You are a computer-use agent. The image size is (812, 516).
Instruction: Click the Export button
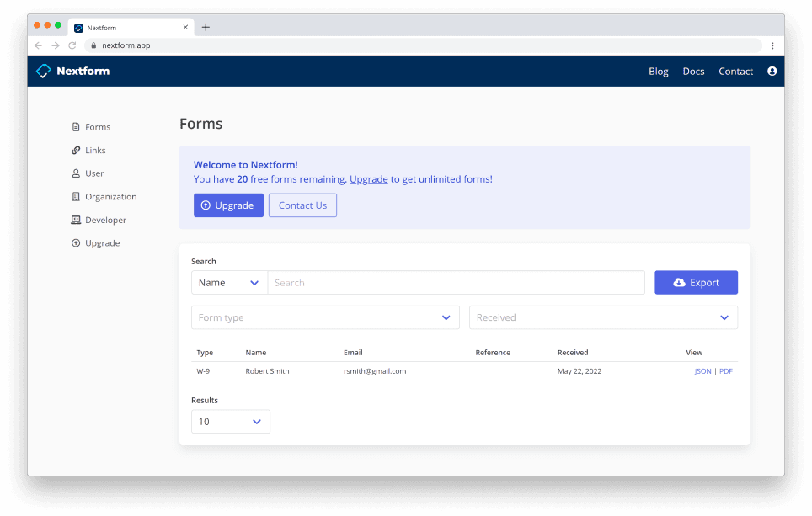tap(696, 283)
